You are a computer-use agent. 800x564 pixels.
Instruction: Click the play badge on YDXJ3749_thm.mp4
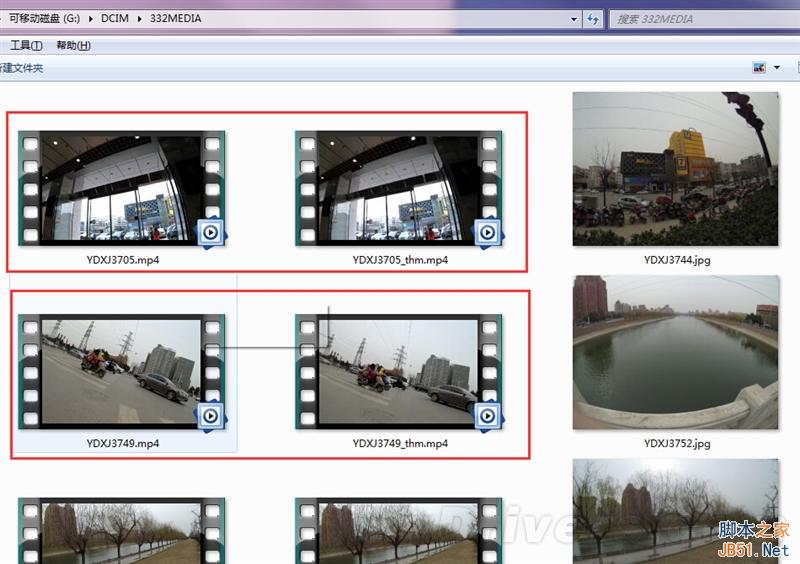coord(488,416)
